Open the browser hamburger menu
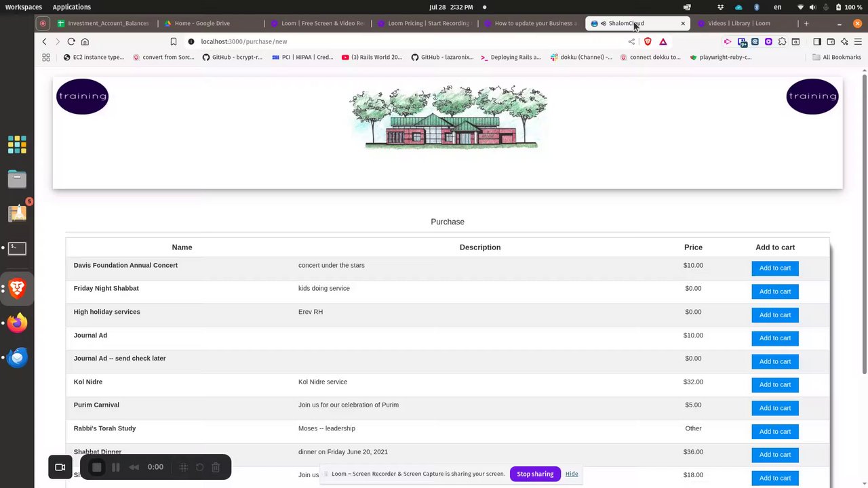Viewport: 868px width, 488px height. pos(858,41)
